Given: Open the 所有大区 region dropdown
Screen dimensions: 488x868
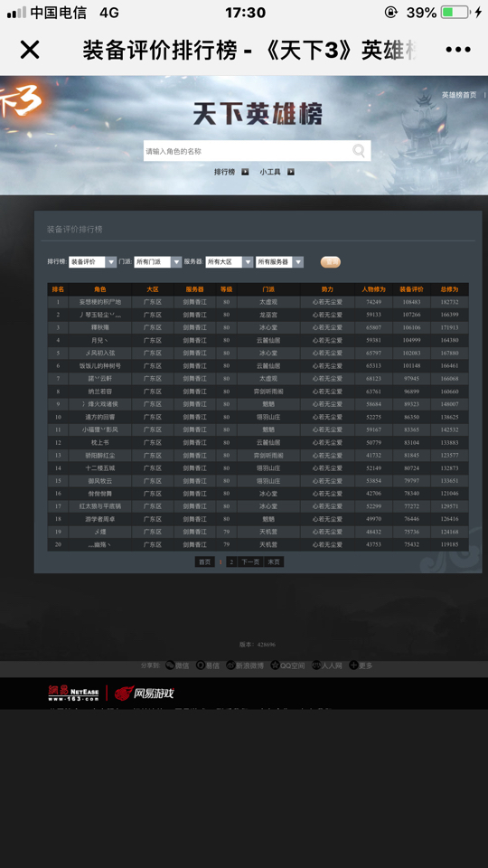Looking at the screenshot, I should [x=229, y=262].
